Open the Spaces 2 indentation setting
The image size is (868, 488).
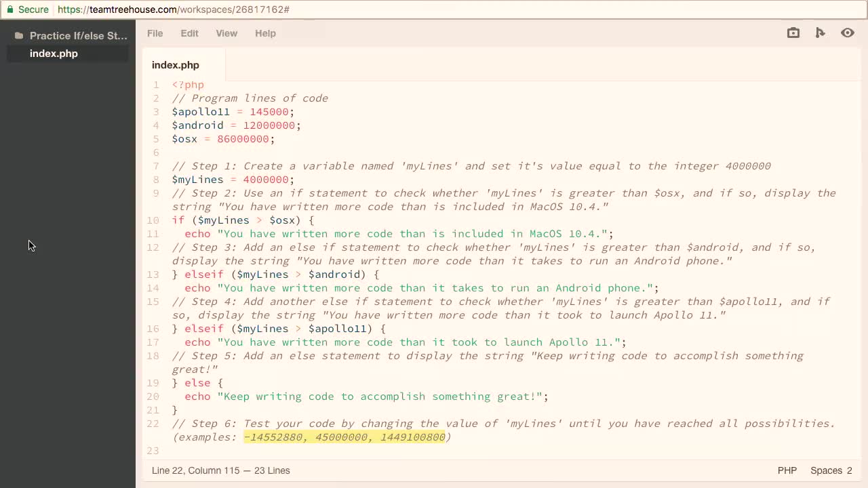[x=830, y=470]
